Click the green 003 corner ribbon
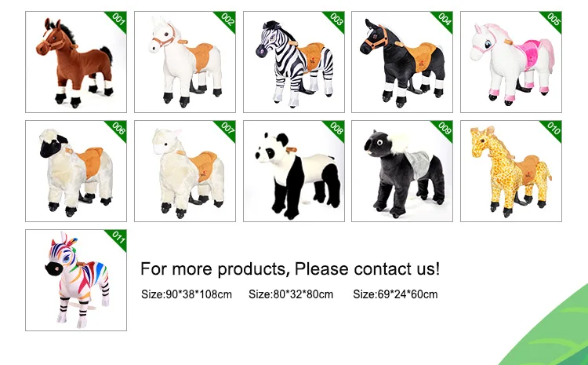The height and width of the screenshot is (365, 588). (336, 20)
